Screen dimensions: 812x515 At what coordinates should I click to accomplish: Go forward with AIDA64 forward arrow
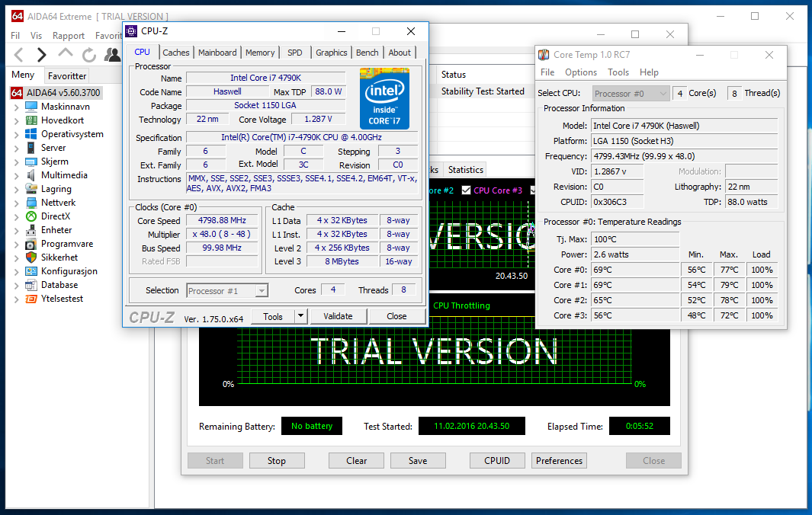[x=41, y=54]
